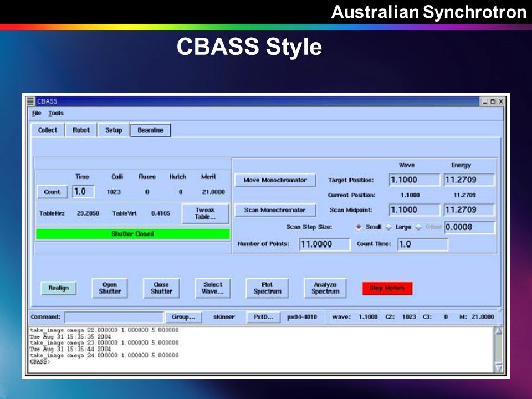This screenshot has height=399, width=532.
Task: Click Current Position energy value 11.2709
Action: click(x=464, y=195)
